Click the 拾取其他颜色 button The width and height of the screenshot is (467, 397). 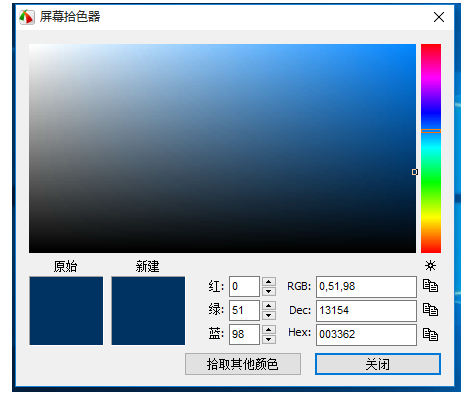pos(243,364)
